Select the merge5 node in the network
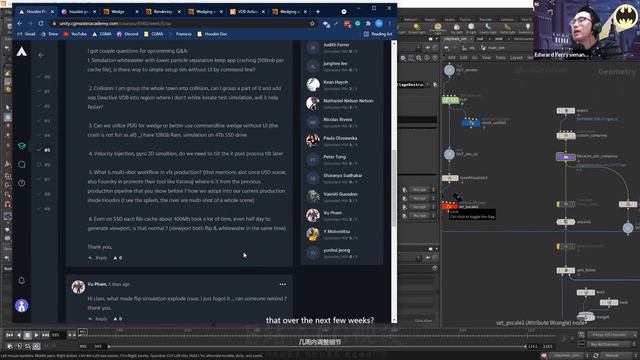This screenshot has height=360, width=640. pyautogui.click(x=586, y=316)
